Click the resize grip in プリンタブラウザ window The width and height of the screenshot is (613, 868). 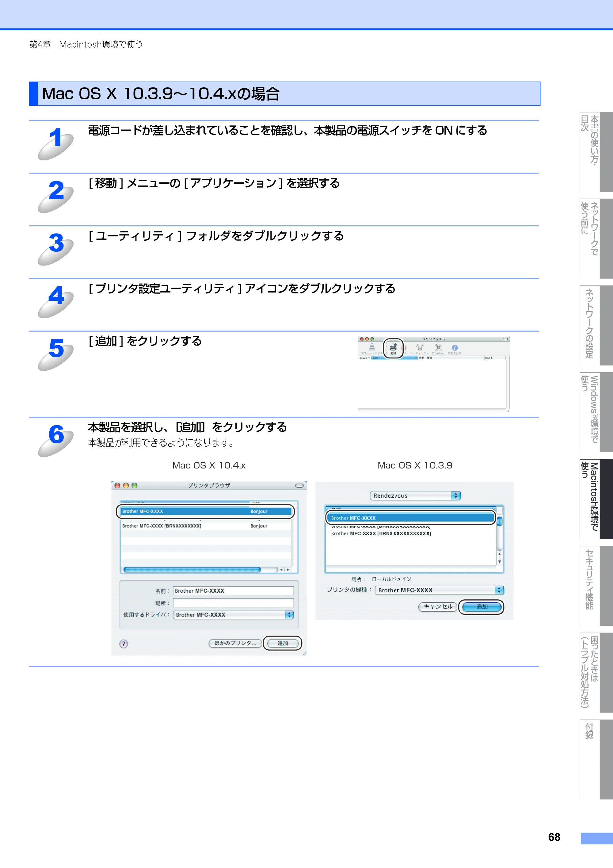[x=304, y=653]
